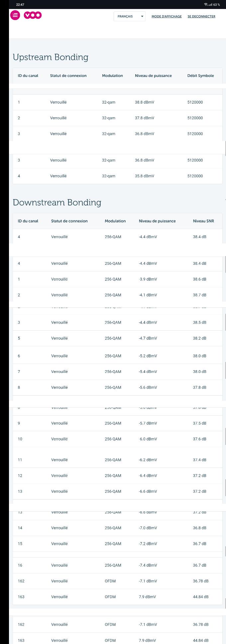Screen dimensions: 226x644
Task: Select Verrouillé in upstream channel 4 row
Action: (58, 176)
